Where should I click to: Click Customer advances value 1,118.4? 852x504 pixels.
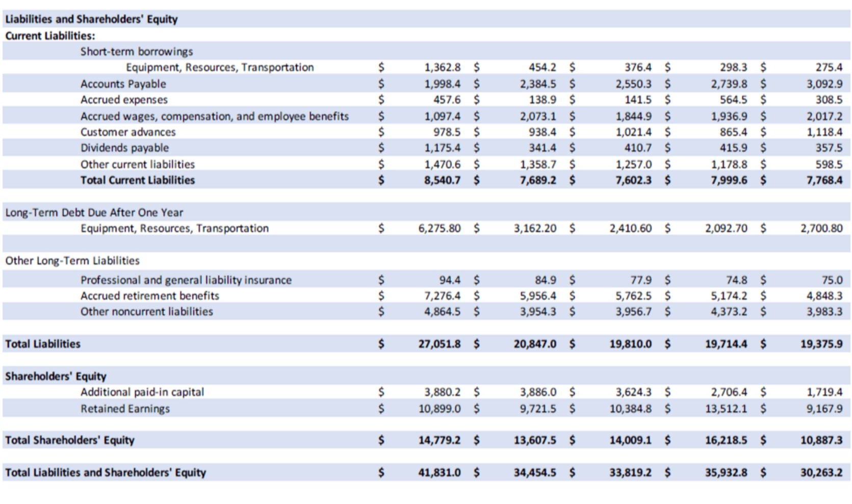pos(824,132)
